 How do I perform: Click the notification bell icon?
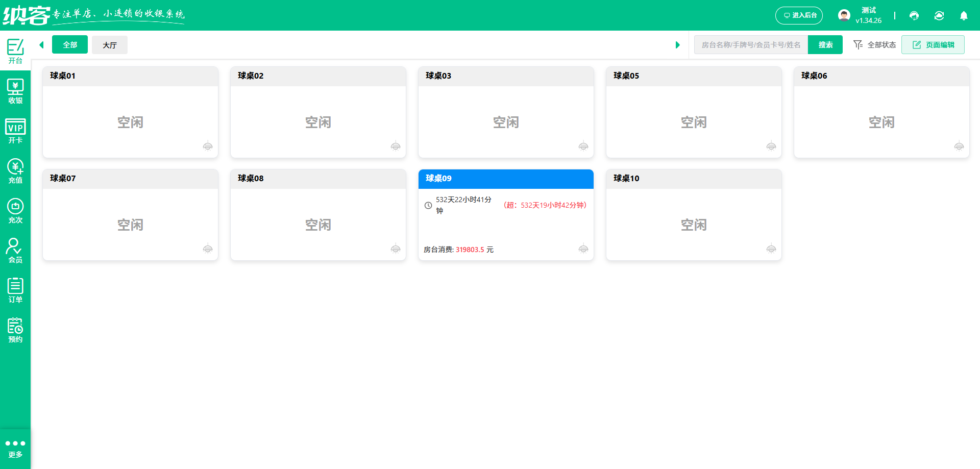click(x=964, y=16)
